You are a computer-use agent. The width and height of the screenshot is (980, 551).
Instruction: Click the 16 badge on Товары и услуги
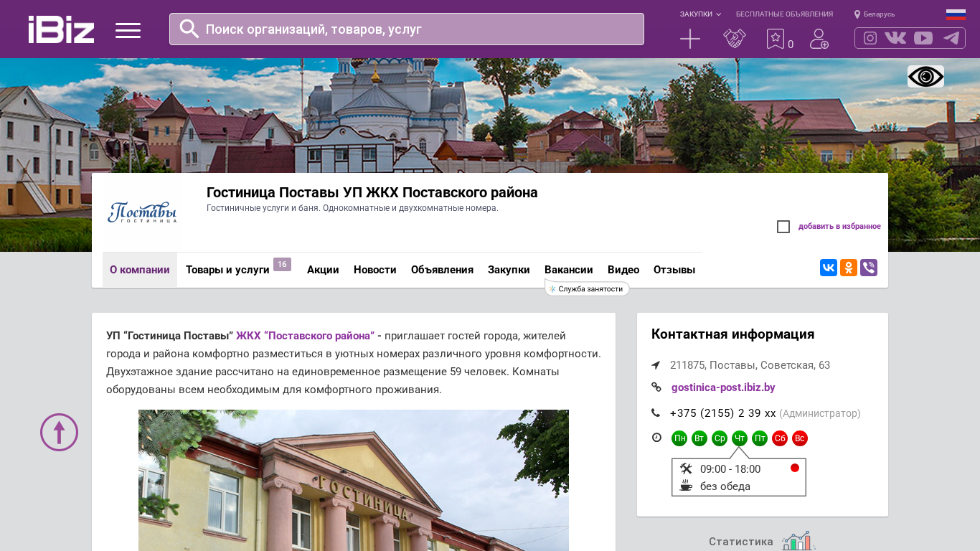click(282, 264)
